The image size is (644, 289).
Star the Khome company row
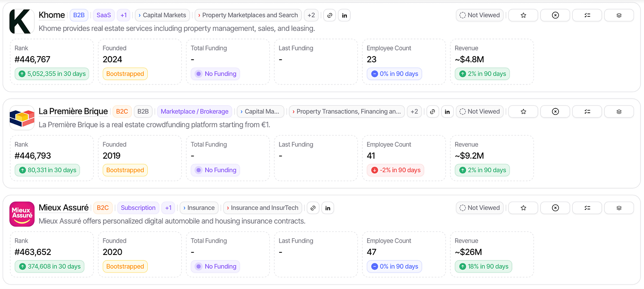click(x=523, y=15)
